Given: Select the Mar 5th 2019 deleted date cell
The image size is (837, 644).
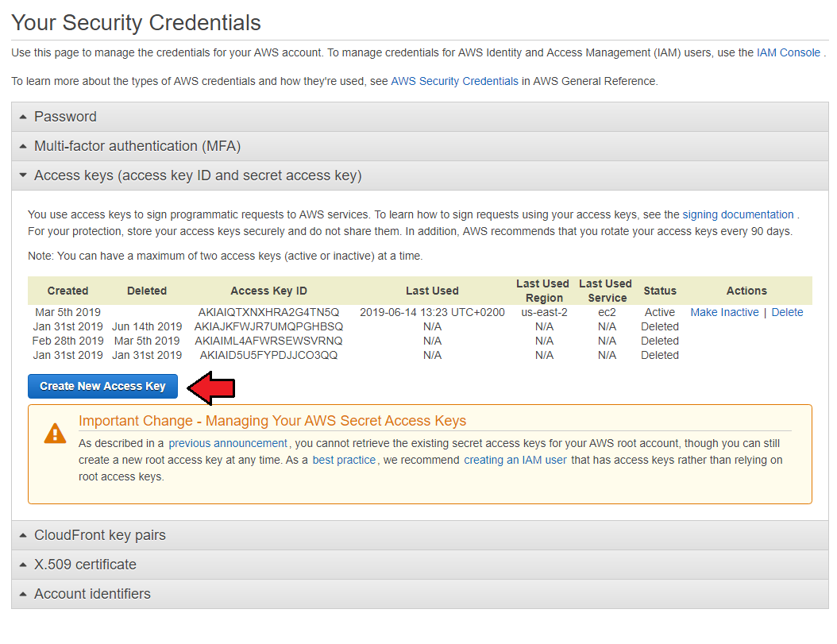Looking at the screenshot, I should 147,341.
